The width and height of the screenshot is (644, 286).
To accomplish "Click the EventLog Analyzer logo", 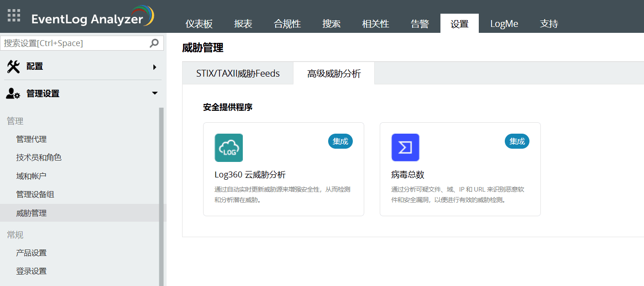I will click(x=91, y=16).
